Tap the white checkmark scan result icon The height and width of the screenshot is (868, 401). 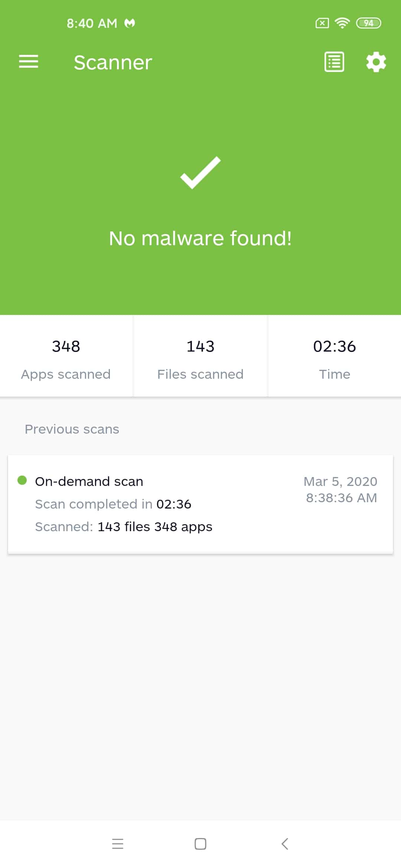click(x=200, y=173)
